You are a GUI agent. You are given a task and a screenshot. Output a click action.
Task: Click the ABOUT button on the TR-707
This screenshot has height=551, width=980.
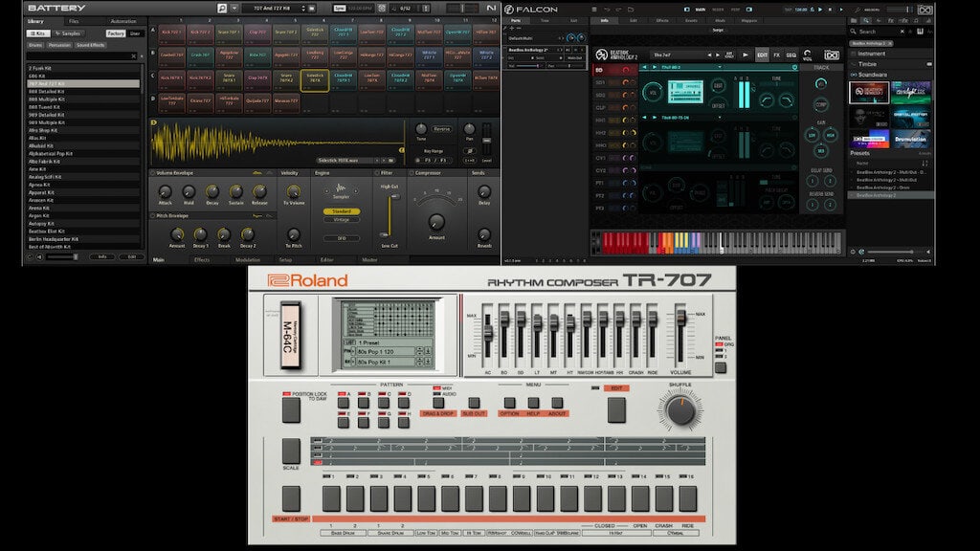pos(557,403)
